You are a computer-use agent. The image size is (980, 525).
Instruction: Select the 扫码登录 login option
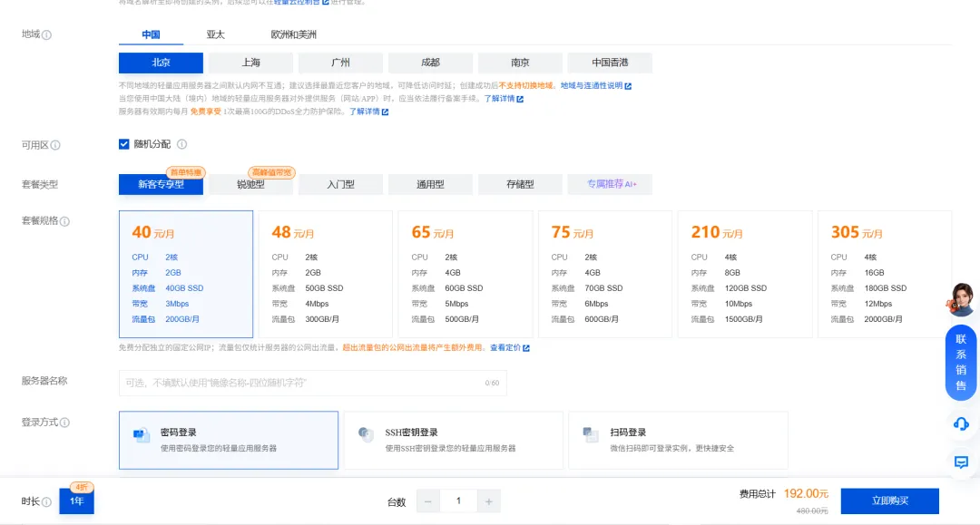678,440
